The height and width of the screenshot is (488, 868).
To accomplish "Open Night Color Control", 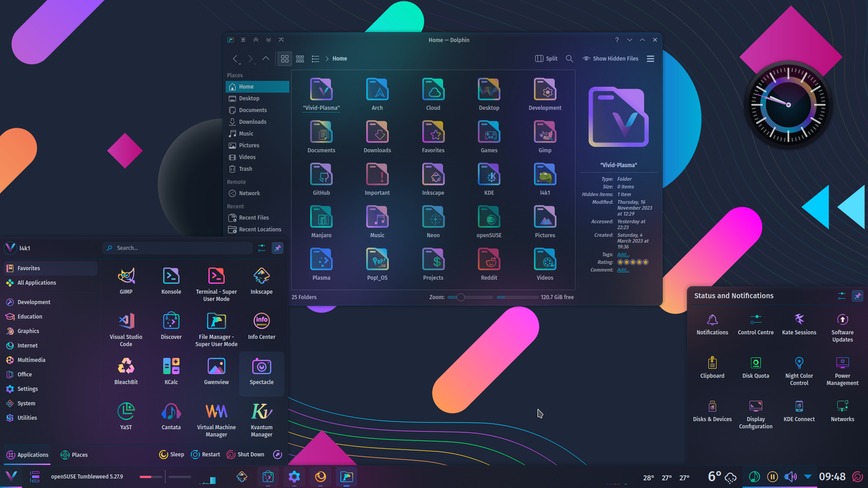I will (799, 371).
